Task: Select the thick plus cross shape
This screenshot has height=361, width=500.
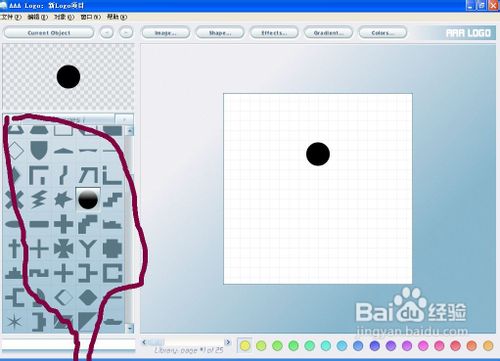Action: pos(63,224)
